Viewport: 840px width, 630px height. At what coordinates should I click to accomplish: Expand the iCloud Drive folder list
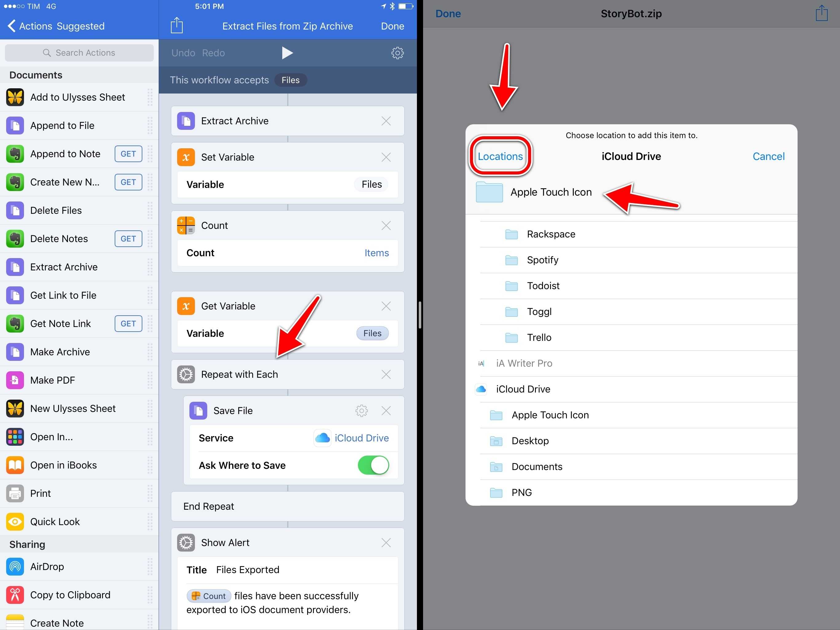(523, 389)
